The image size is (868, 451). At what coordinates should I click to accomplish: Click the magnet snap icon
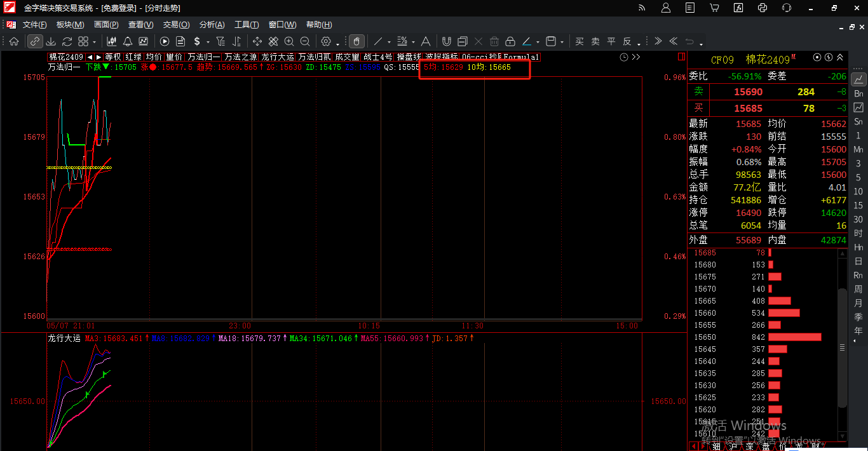tap(446, 41)
